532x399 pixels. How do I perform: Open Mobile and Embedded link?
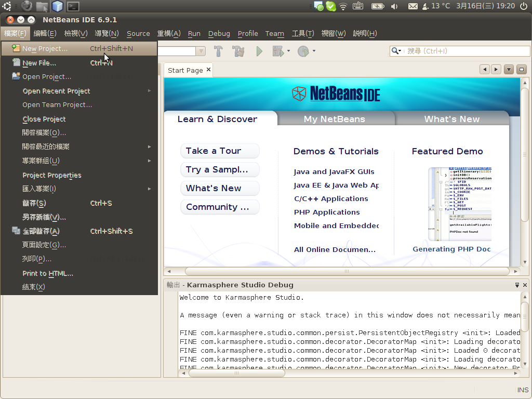point(336,225)
